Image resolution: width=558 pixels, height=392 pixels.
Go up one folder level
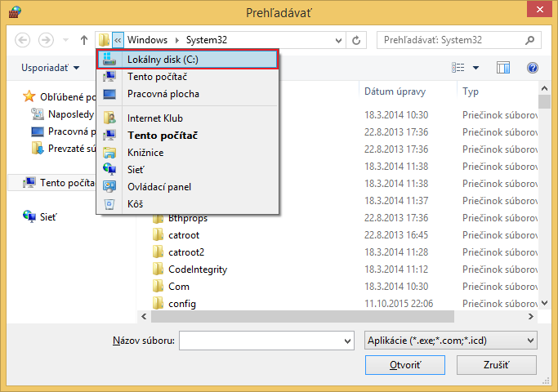[x=83, y=40]
